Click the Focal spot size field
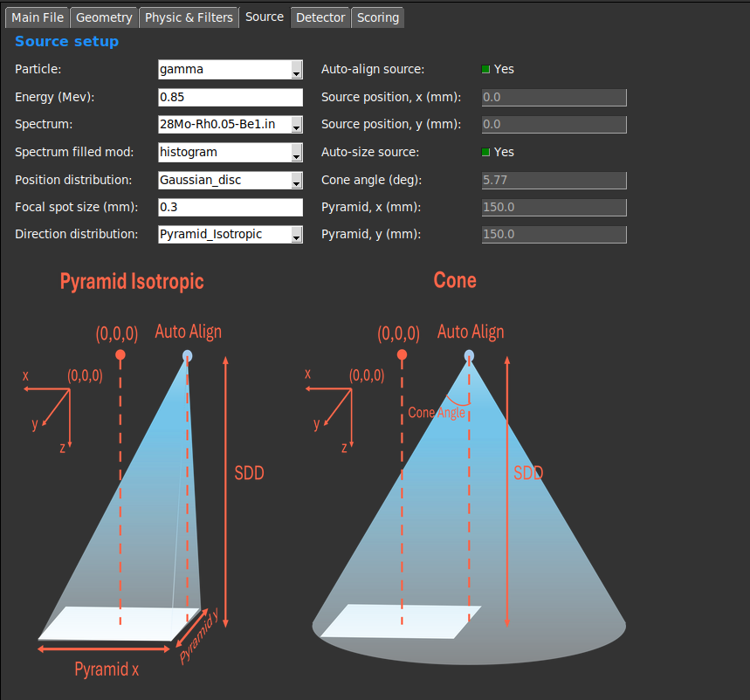 [x=230, y=208]
